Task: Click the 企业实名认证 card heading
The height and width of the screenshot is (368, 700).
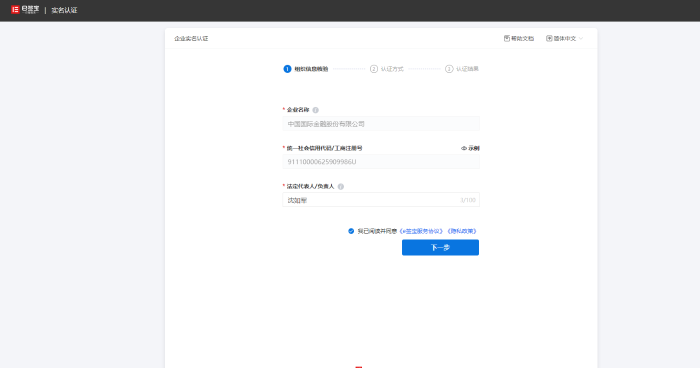Action: click(191, 38)
